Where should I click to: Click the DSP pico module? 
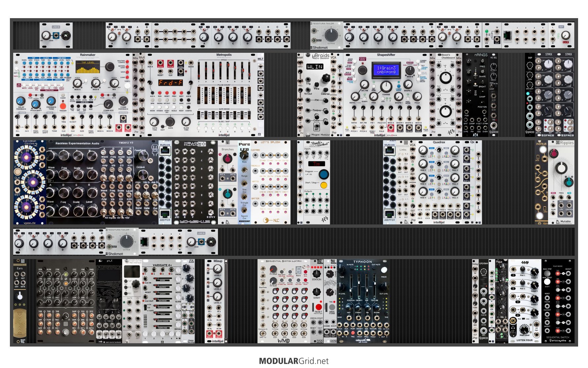click(530, 95)
